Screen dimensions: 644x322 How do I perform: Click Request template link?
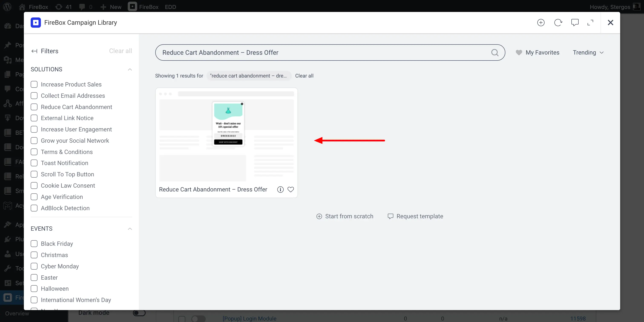[x=415, y=216]
